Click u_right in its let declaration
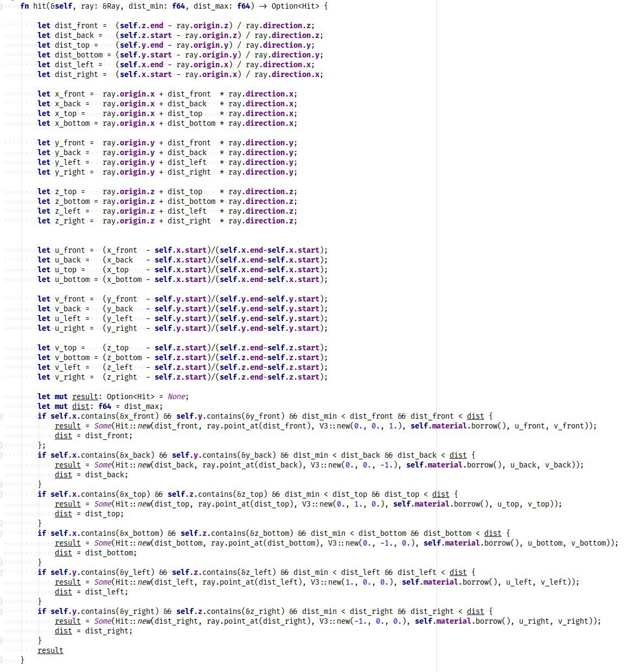The height and width of the screenshot is (672, 629). coord(70,328)
